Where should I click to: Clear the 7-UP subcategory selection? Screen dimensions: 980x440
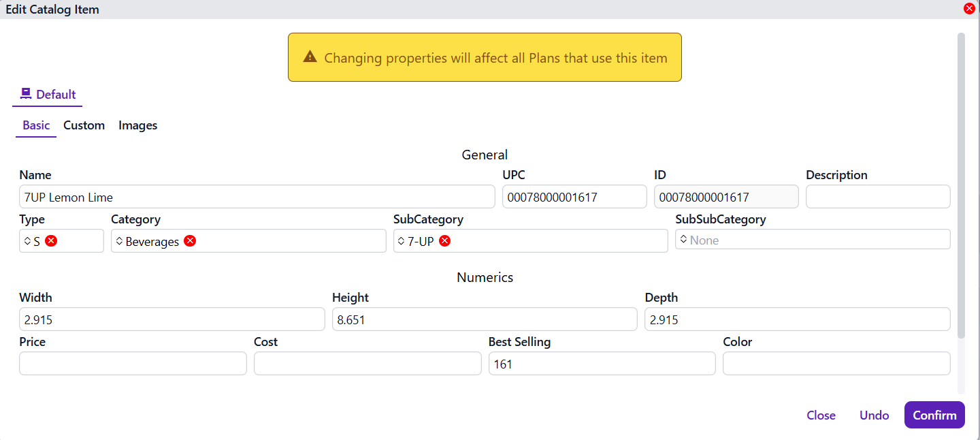click(444, 241)
